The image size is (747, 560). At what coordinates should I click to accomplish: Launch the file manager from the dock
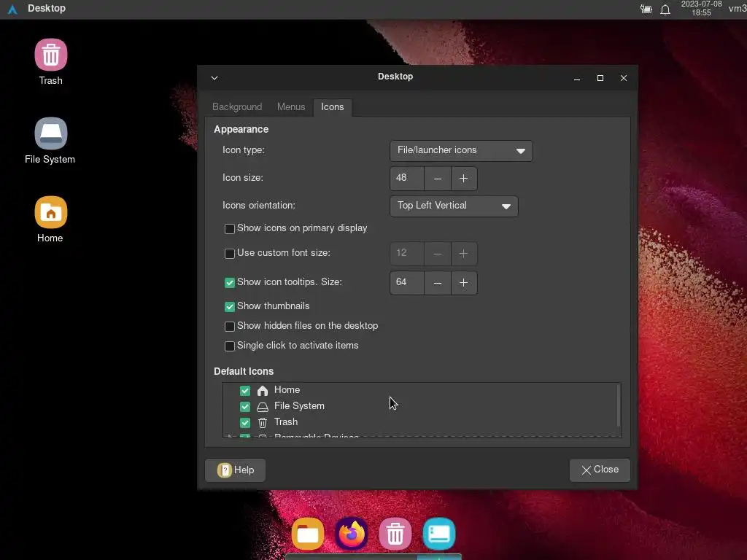coord(308,533)
